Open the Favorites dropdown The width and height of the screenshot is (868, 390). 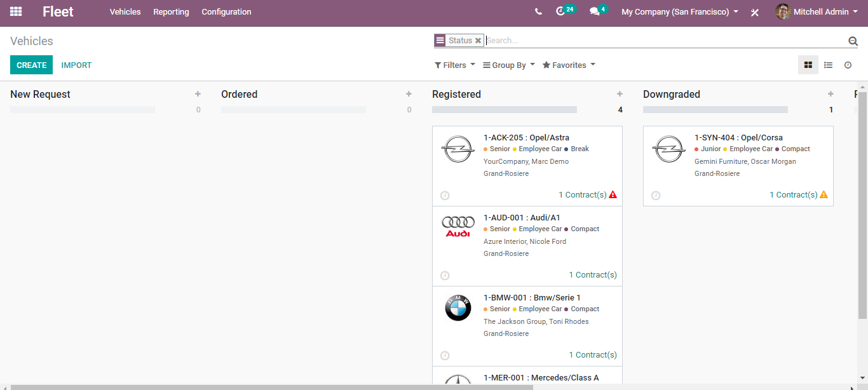click(569, 65)
